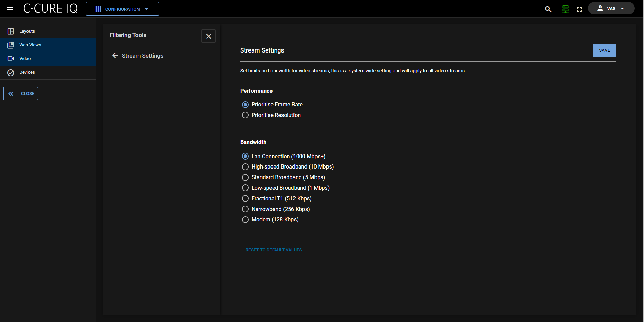
Task: Save the stream settings
Action: click(604, 50)
